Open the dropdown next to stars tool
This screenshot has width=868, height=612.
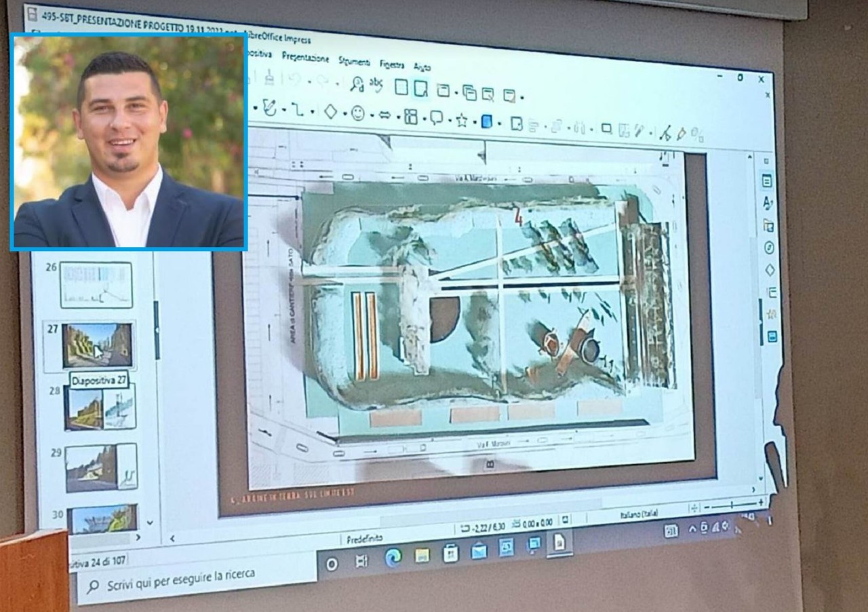[x=474, y=121]
